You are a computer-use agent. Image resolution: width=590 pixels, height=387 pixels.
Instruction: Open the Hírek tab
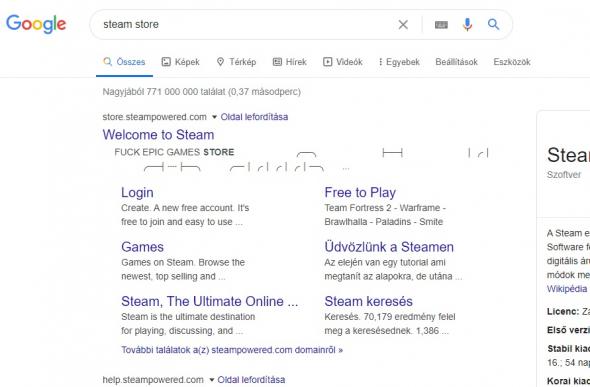click(290, 62)
